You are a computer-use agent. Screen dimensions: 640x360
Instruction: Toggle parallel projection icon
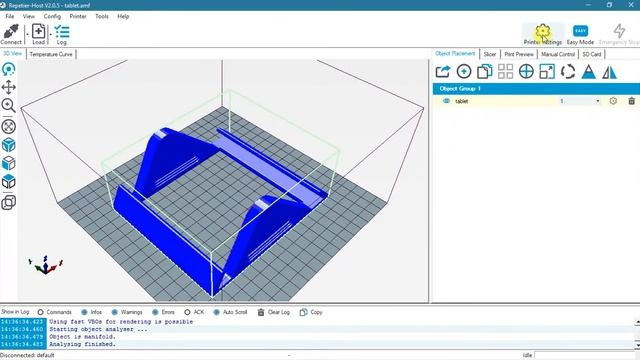(9, 202)
